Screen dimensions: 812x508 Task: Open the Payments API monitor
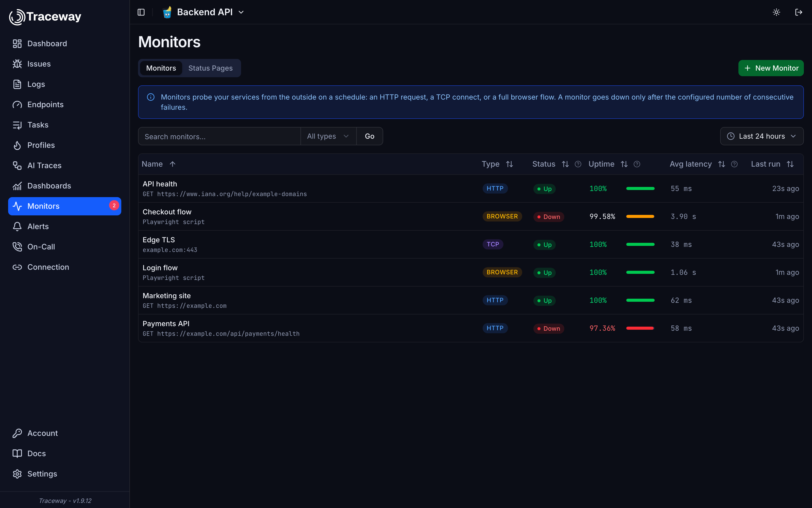(471, 328)
